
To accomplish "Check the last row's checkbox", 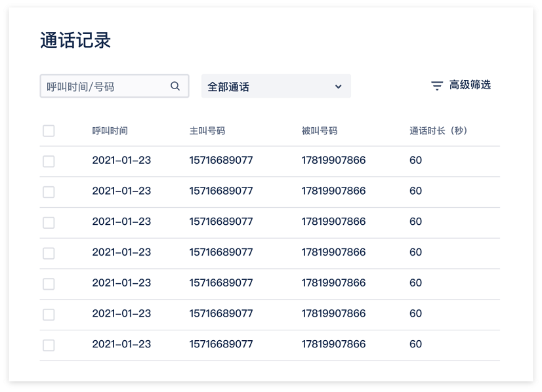I will pyautogui.click(x=49, y=344).
